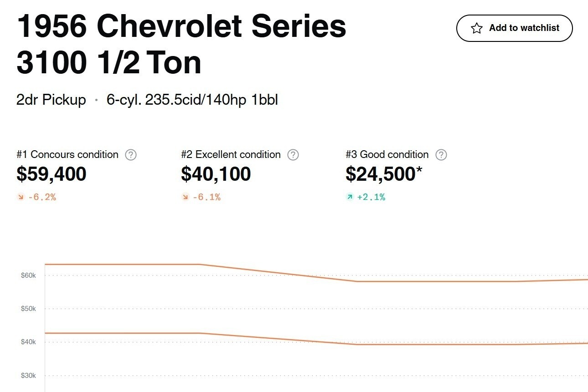The width and height of the screenshot is (588, 392).
Task: Click the Add to watchlist button
Action: click(514, 28)
